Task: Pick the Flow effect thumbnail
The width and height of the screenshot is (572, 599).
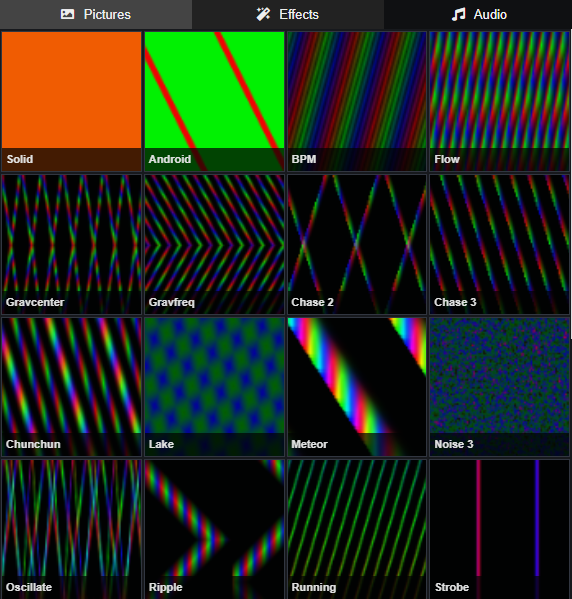Action: 499,101
